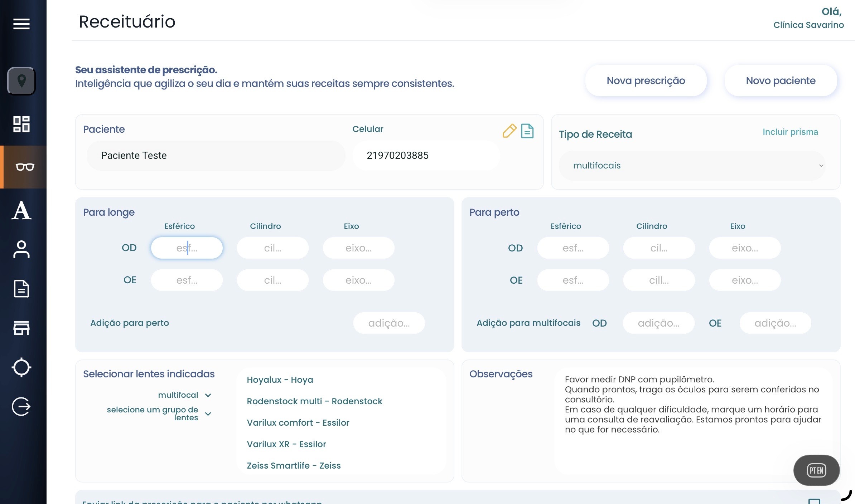Open the store sidebar icon

(x=21, y=328)
